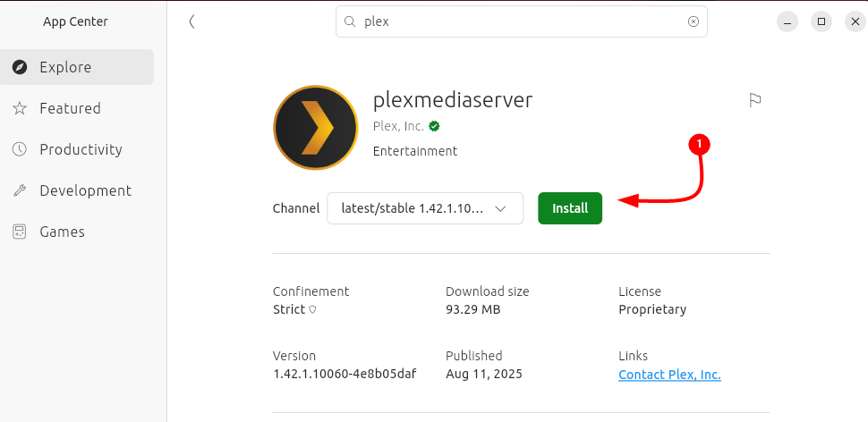Report the app using the flag icon
Screen dimensions: 868x422
tap(754, 100)
